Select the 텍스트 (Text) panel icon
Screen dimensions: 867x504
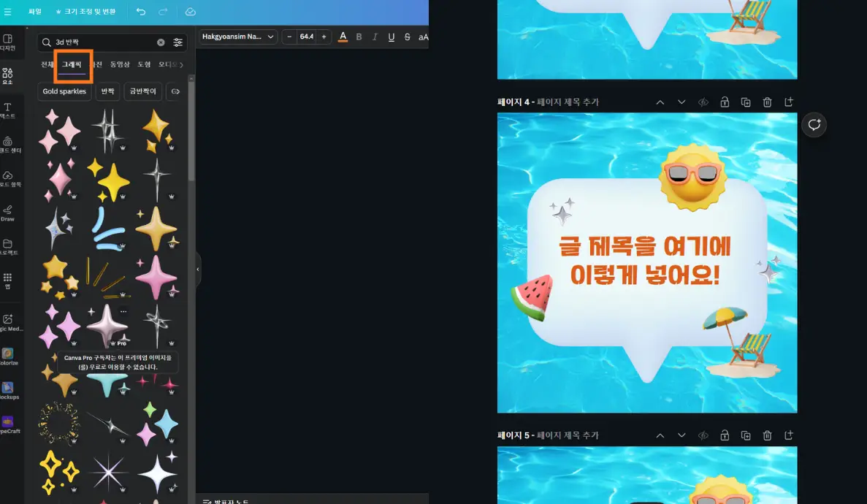[9, 110]
